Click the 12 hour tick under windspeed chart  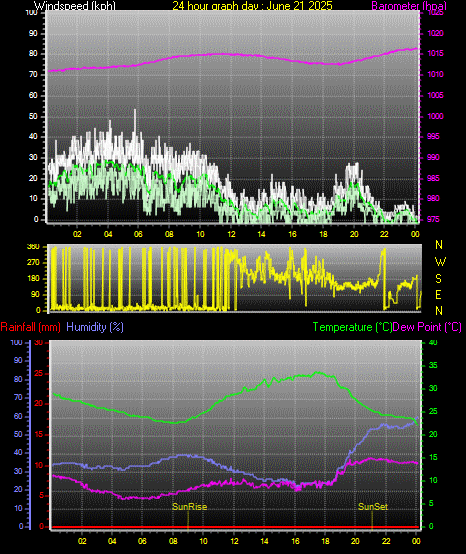click(x=231, y=234)
